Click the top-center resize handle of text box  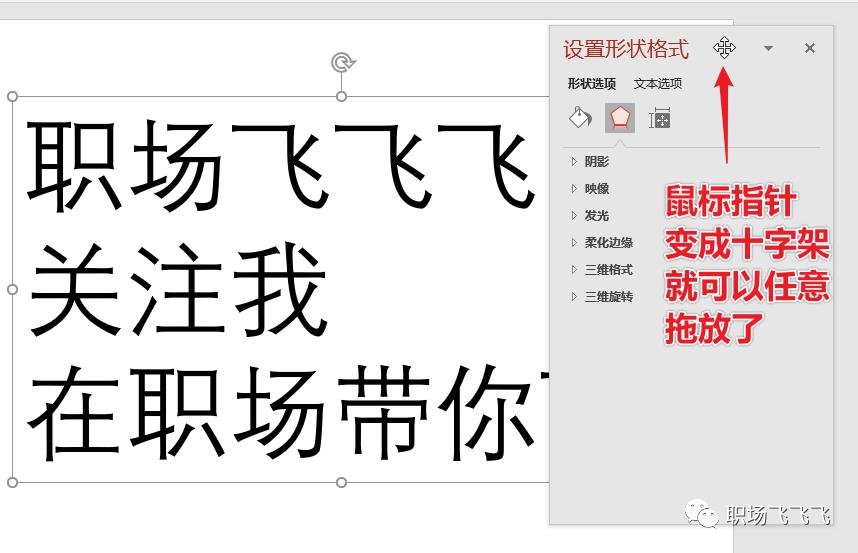342,97
